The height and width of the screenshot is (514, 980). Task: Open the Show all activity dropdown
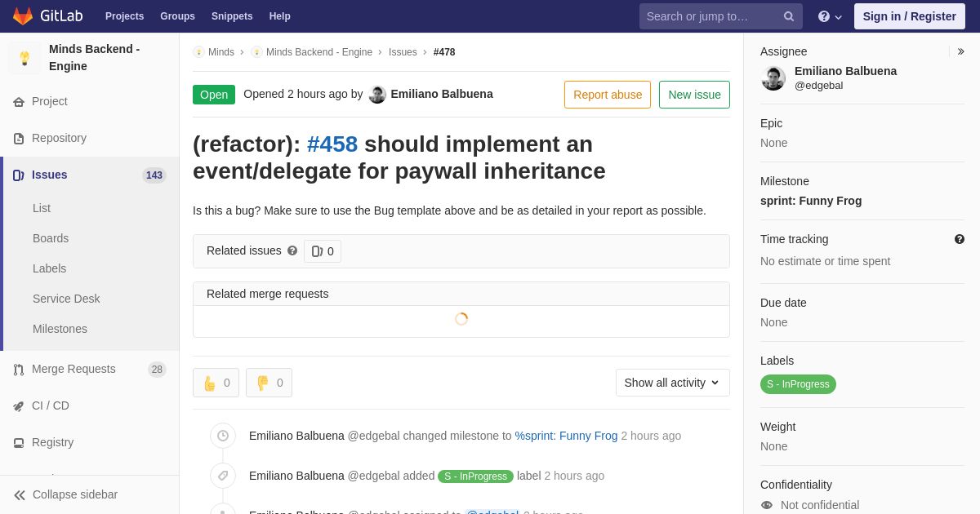pos(672,383)
